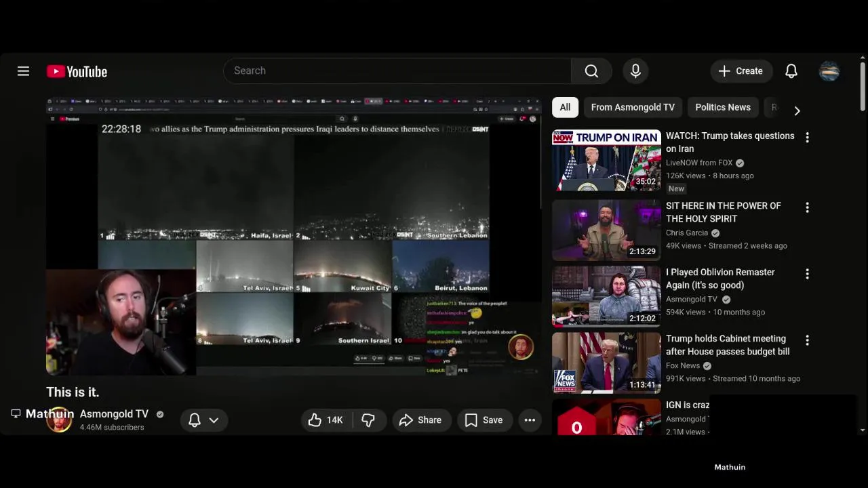Screen dimensions: 868x488
Task: Click '991K views • Streamed 10 months ago'
Action: point(733,379)
